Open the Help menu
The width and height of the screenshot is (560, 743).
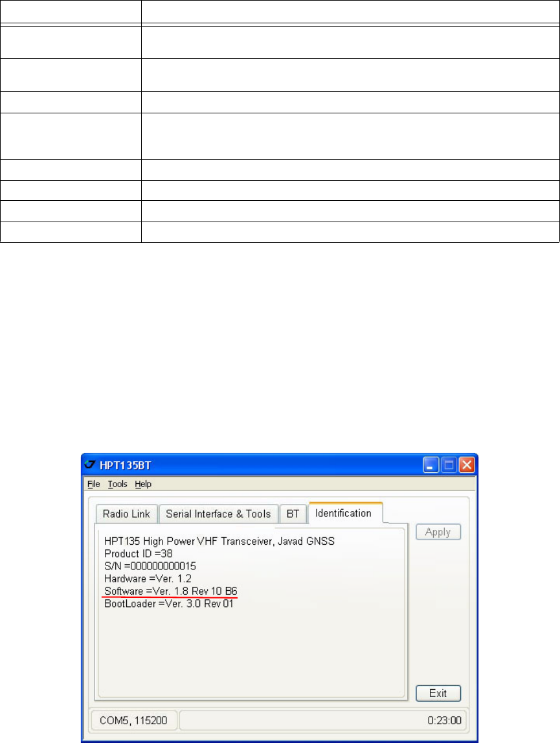coord(142,484)
